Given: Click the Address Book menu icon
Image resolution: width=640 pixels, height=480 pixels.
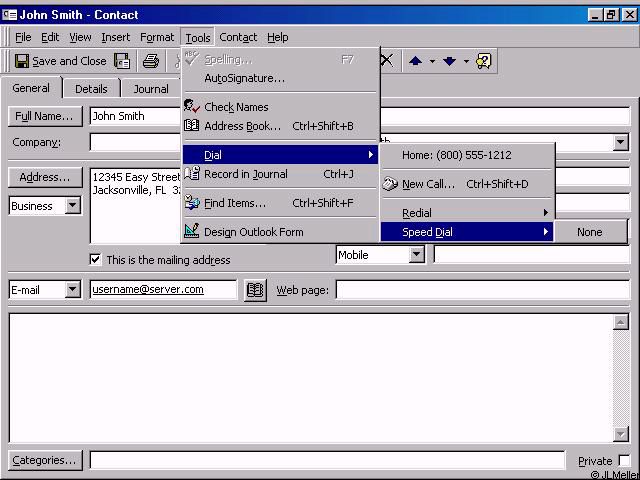Looking at the screenshot, I should point(191,126).
